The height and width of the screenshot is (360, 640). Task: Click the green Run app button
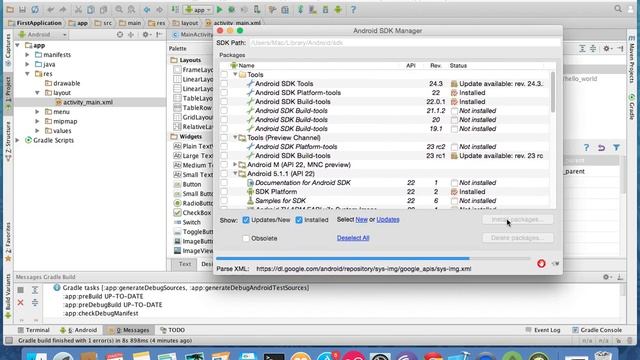point(219,9)
